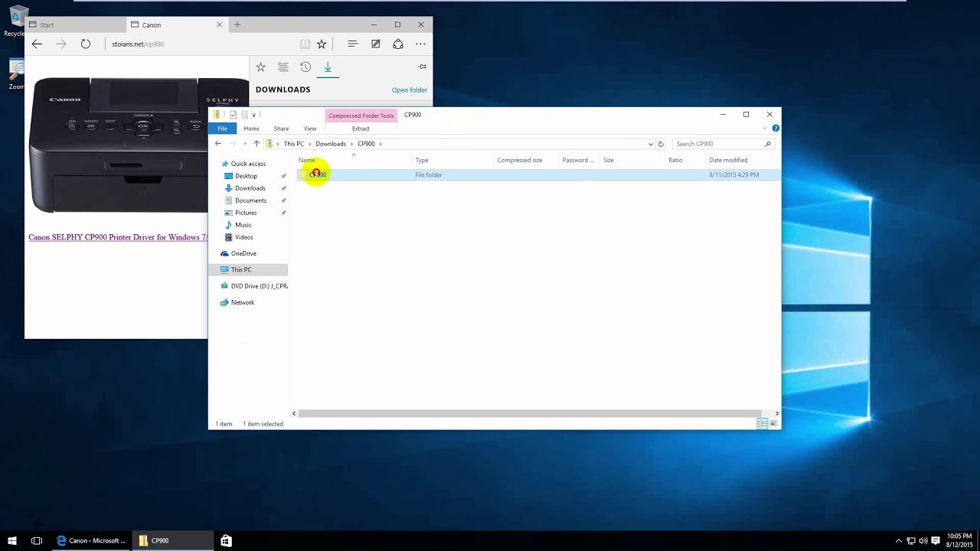The height and width of the screenshot is (551, 980).
Task: Open Canon SELPHY CP900 Printer Driver link
Action: [118, 237]
